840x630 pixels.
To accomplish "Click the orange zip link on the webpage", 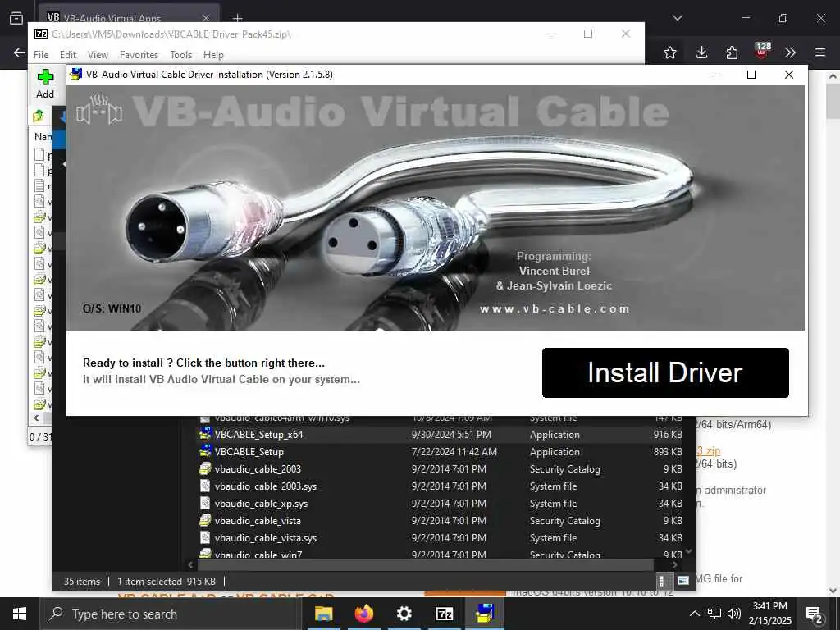I will pos(709,451).
